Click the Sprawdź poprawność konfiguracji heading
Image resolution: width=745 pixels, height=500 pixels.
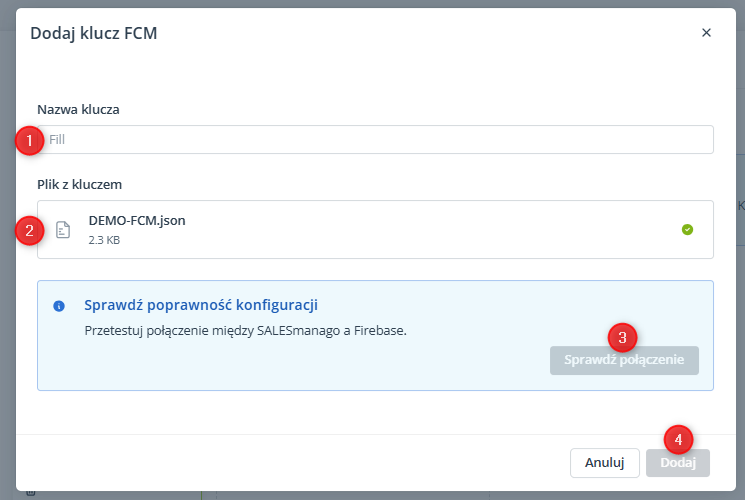201,305
